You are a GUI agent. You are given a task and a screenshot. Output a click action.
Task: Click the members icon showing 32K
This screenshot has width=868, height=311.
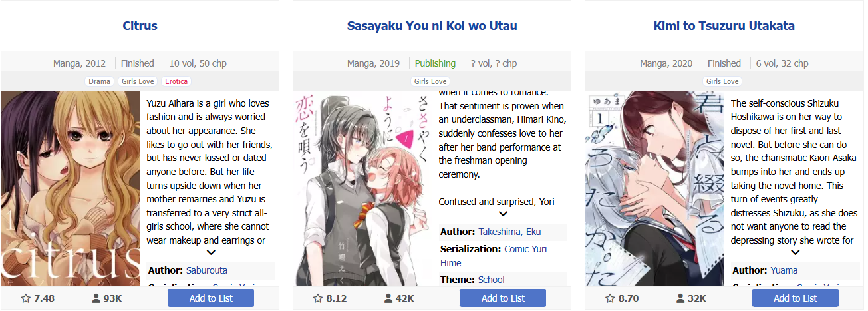point(680,298)
